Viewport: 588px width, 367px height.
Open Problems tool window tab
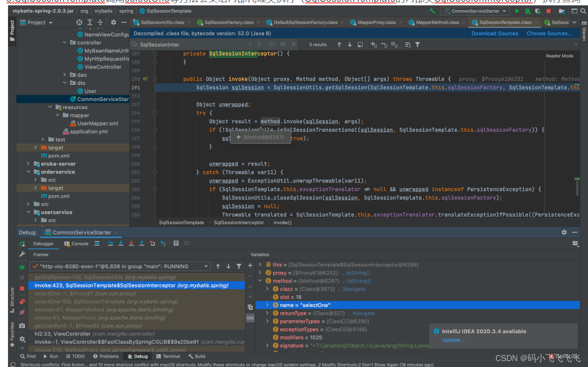[105, 356]
